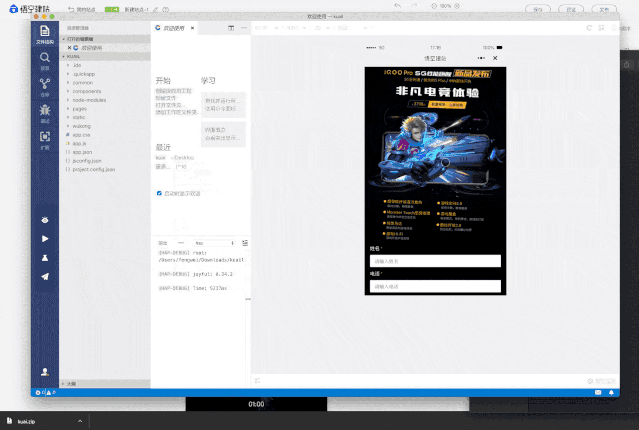Open the output channel dropdown

[214, 243]
